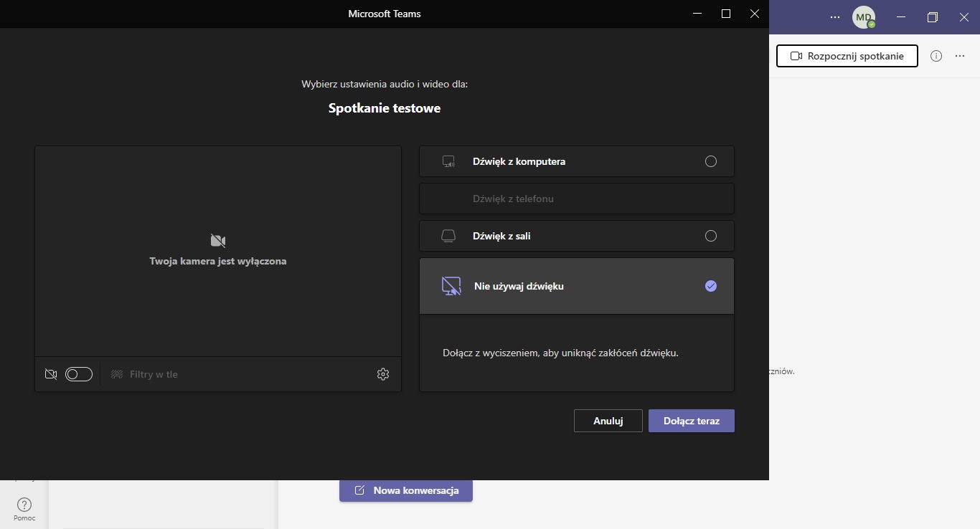Turn on the camera toggle switch
Image resolution: width=980 pixels, height=529 pixels.
(79, 374)
